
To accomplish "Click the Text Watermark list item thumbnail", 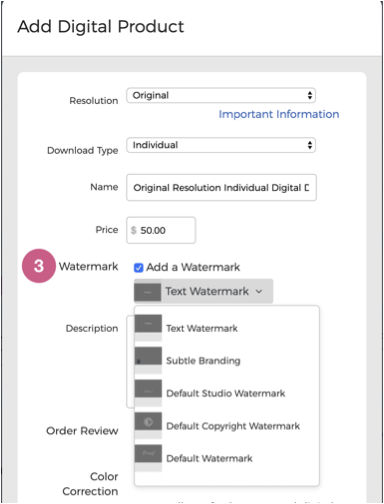I will click(x=148, y=328).
